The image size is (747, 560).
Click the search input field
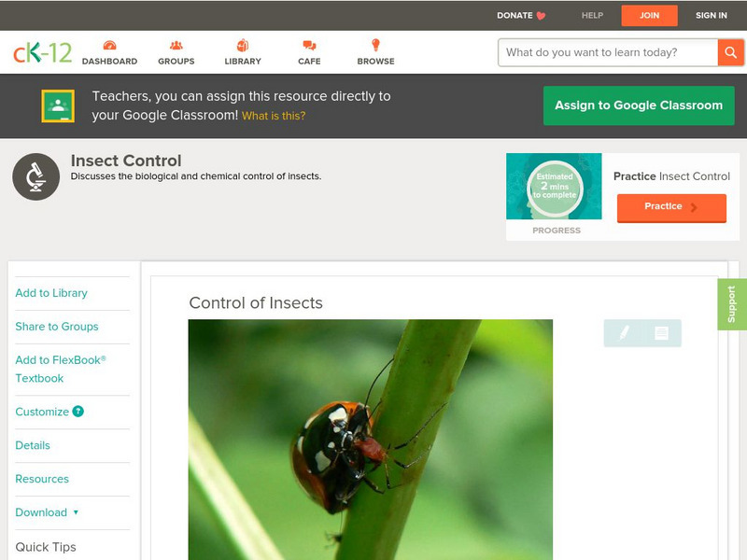tap(602, 52)
